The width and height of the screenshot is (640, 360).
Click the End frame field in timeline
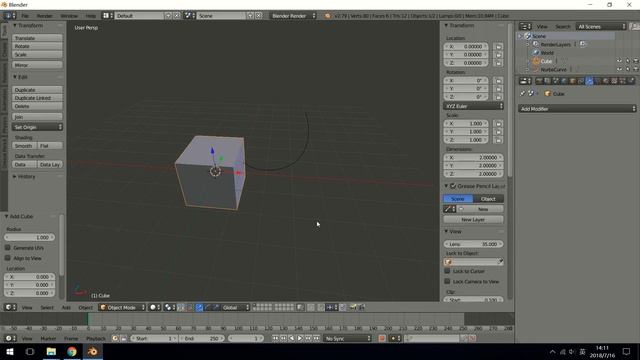[202, 338]
